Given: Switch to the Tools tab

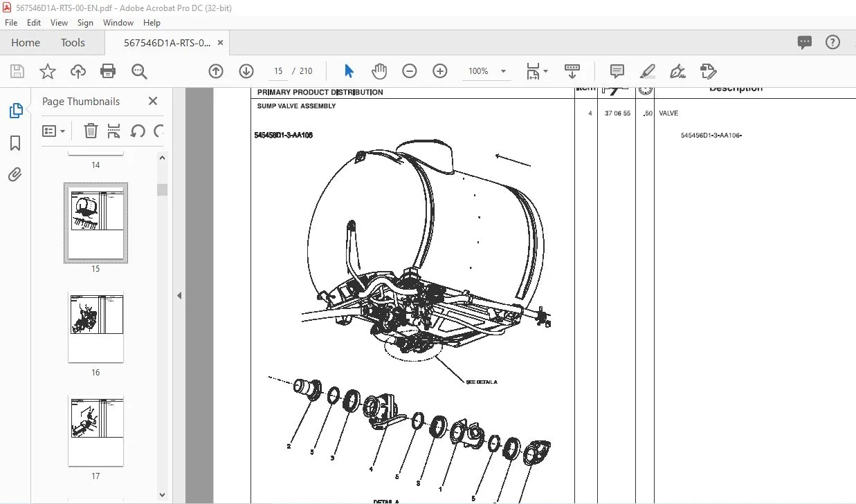Looking at the screenshot, I should pyautogui.click(x=73, y=42).
